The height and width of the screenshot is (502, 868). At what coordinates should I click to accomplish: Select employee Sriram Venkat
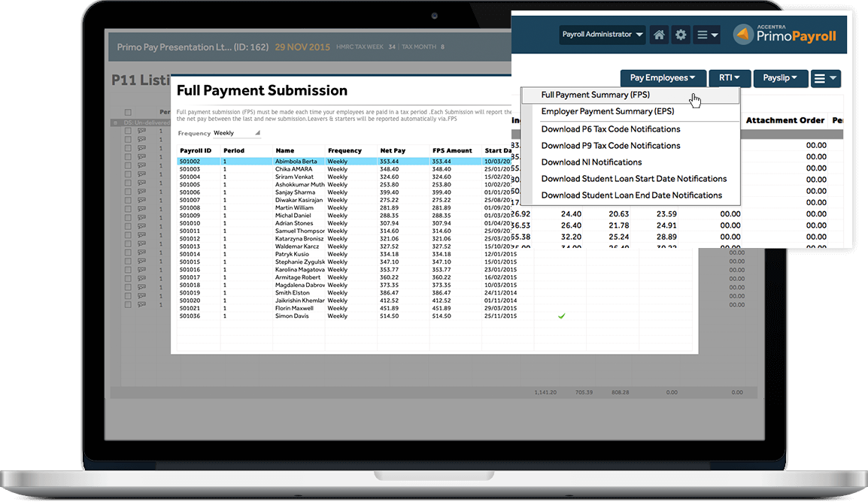[294, 177]
